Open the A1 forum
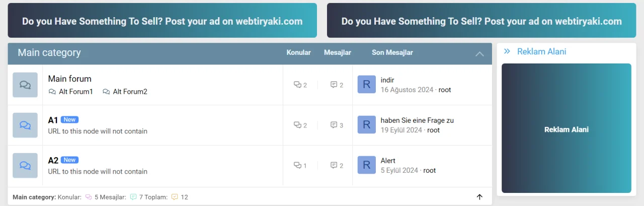Screen dimensions: 644x206 point(53,120)
